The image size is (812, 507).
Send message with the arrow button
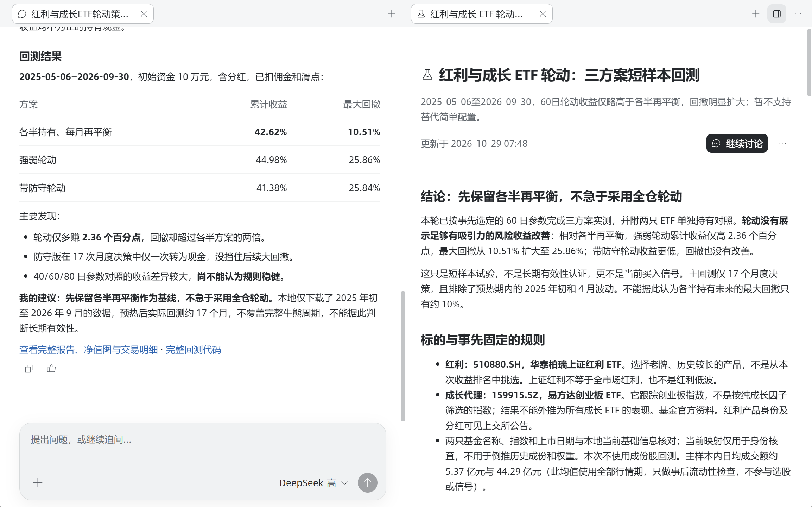click(368, 482)
